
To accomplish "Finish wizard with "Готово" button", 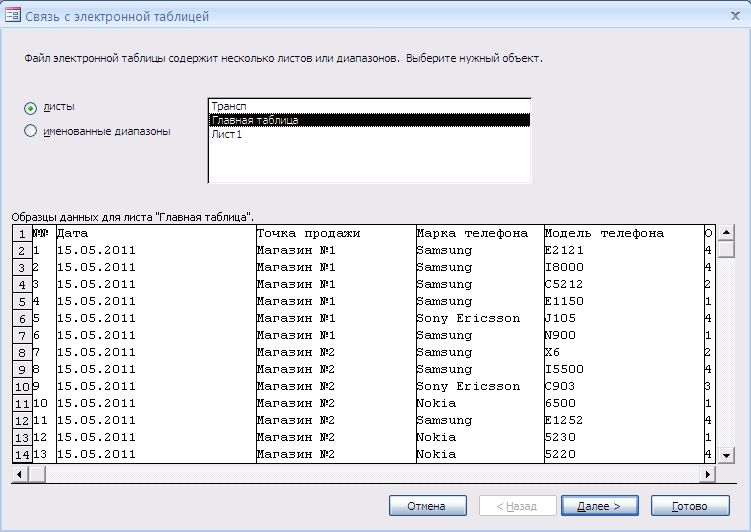I will (690, 506).
